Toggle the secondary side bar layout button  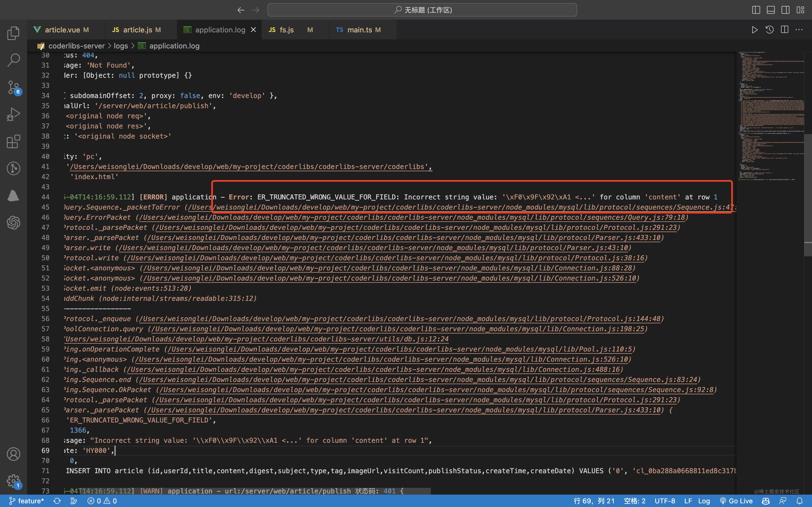785,10
